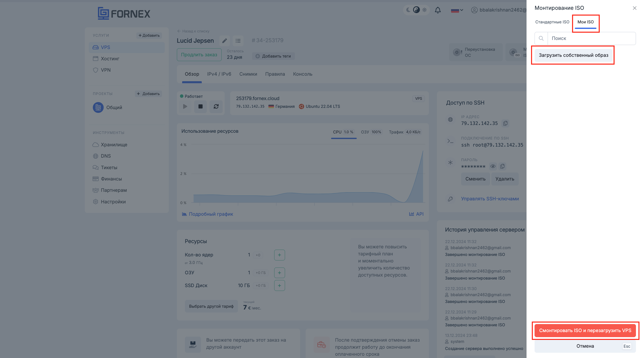Edit server name pencil icon
This screenshot has height=358, width=644.
click(x=224, y=41)
